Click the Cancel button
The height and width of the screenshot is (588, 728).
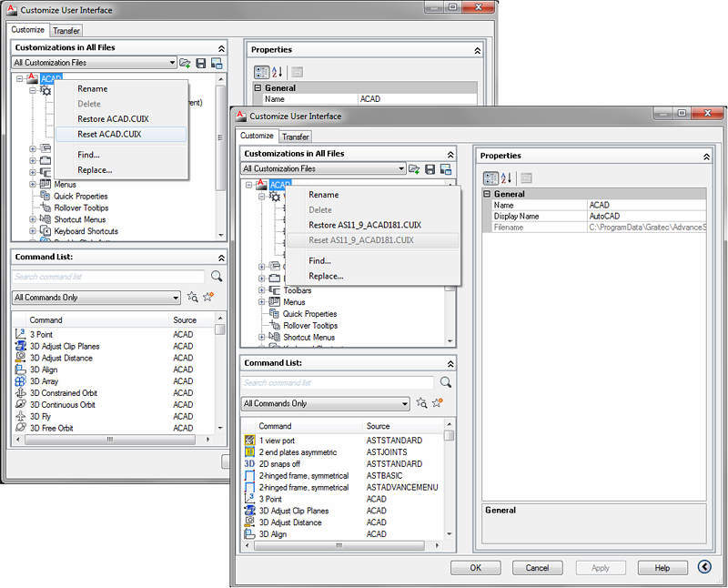coord(537,568)
